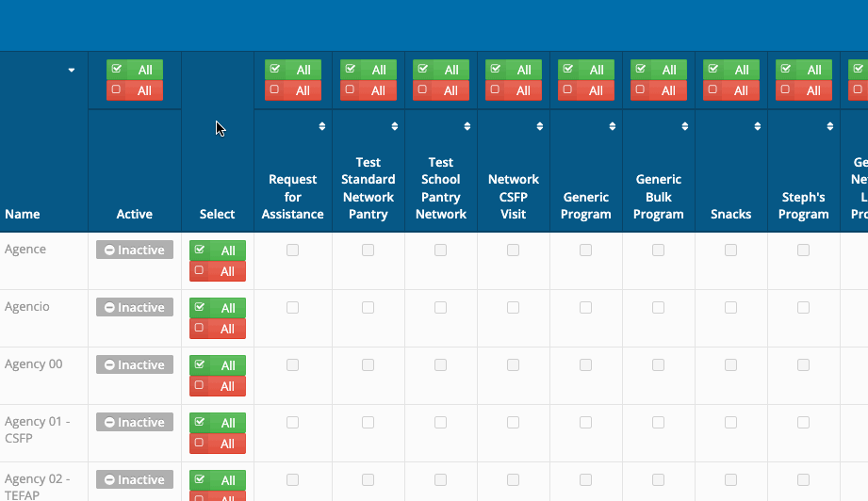Click the Inactive badge for Agencio
Viewport: 868px width, 501px height.
[x=135, y=307]
